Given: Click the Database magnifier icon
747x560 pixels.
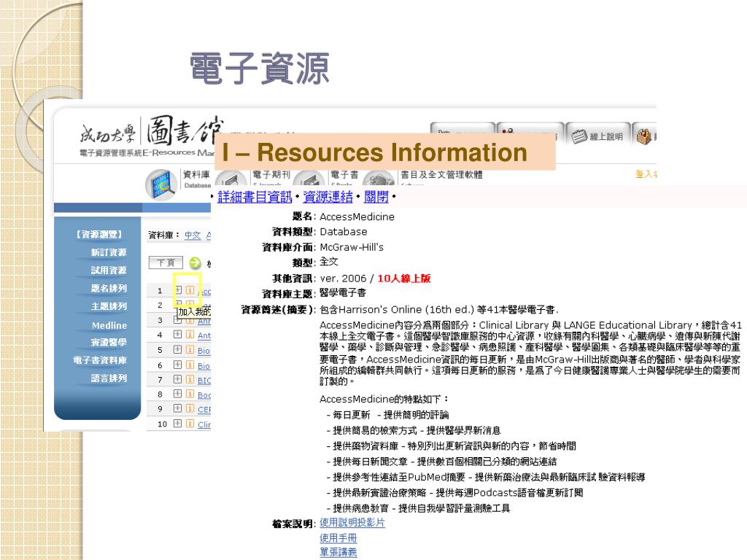Looking at the screenshot, I should pyautogui.click(x=161, y=184).
